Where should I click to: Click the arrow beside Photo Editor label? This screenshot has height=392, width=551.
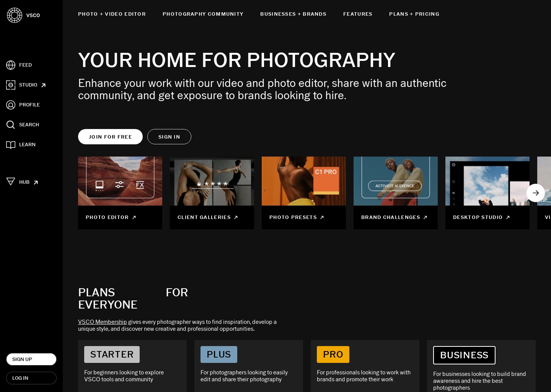(134, 217)
